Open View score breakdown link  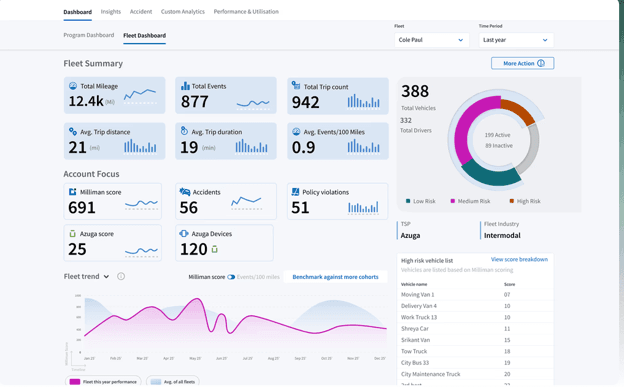[x=519, y=259]
